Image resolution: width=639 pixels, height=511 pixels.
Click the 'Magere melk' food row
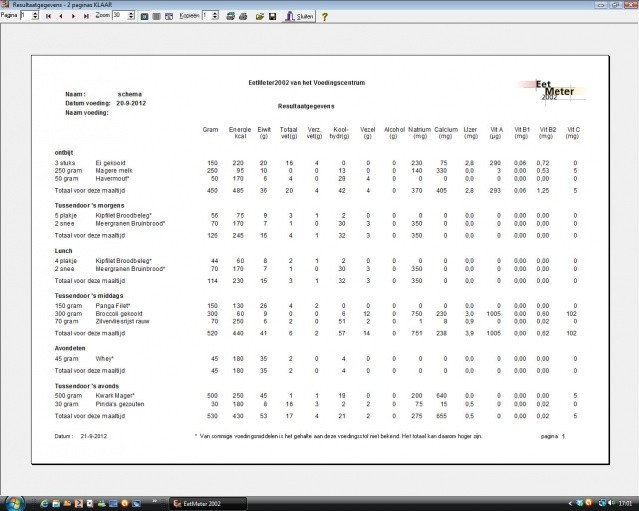[316, 171]
